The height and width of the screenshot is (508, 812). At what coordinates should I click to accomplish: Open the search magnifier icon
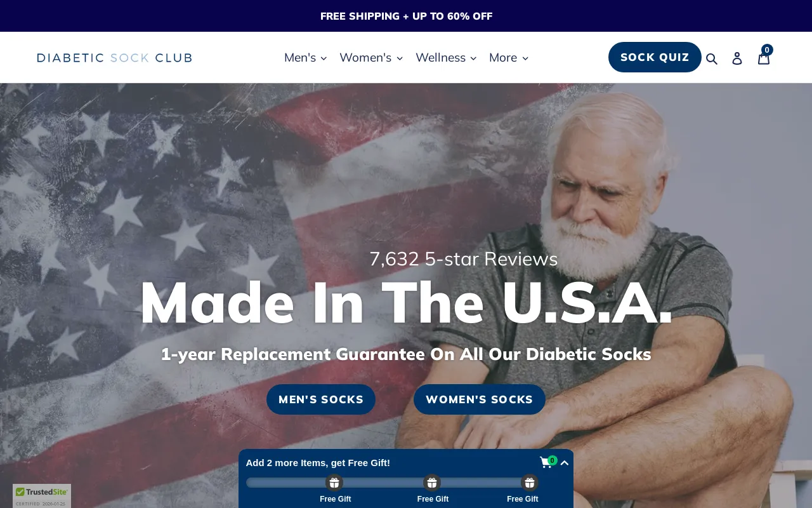tap(712, 58)
